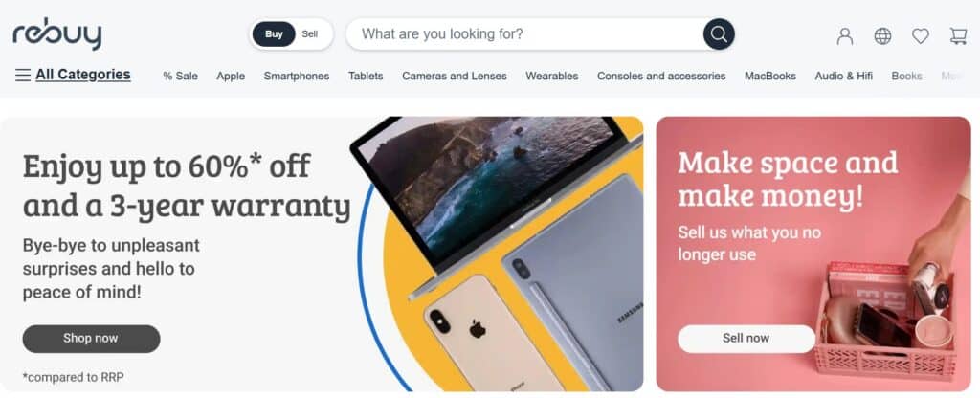Open the Audio & Hifi category

tap(844, 77)
